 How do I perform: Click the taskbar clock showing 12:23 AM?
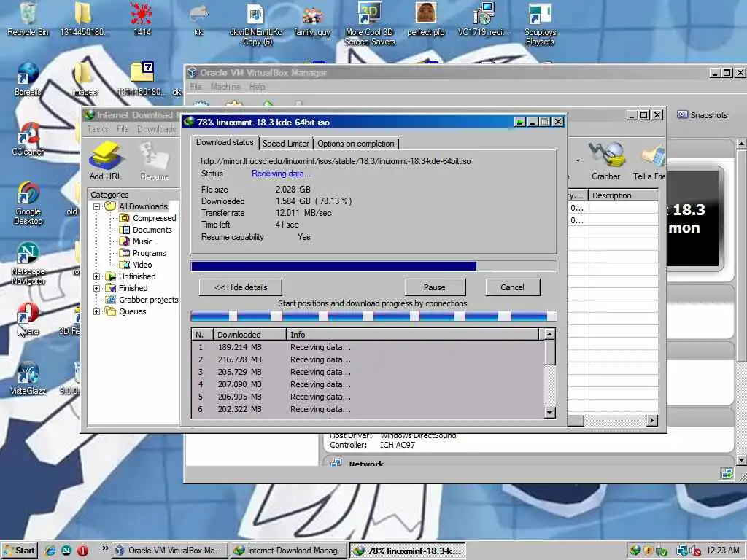coord(723,551)
